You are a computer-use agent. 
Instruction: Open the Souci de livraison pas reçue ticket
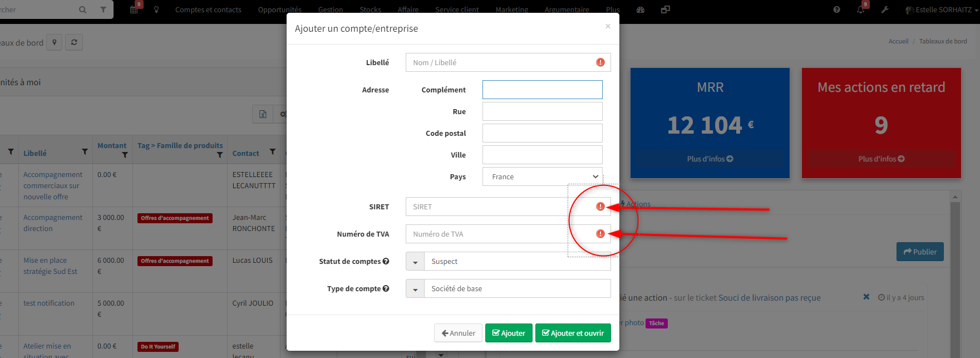click(769, 298)
